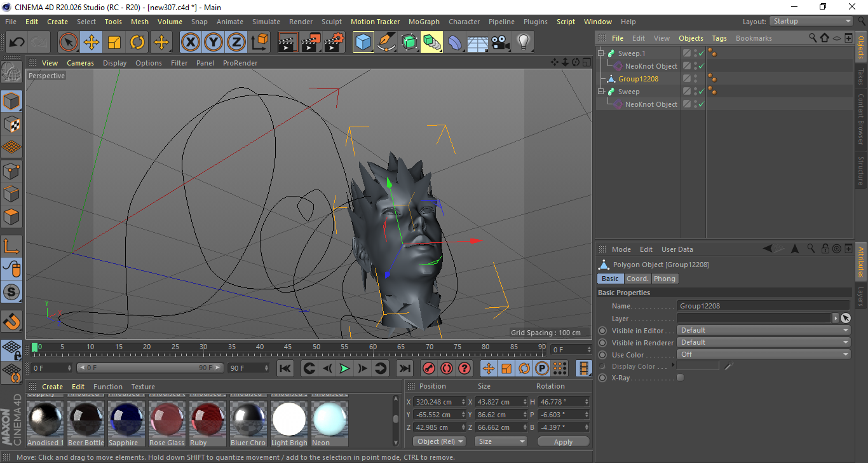Click the X Position value field
This screenshot has height=463, width=868.
(439, 402)
